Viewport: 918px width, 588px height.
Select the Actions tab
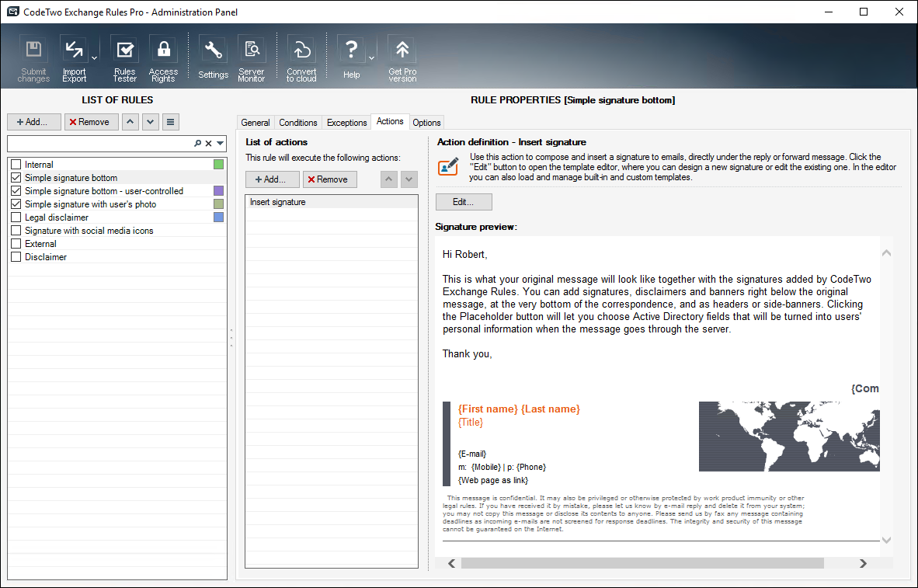[390, 121]
